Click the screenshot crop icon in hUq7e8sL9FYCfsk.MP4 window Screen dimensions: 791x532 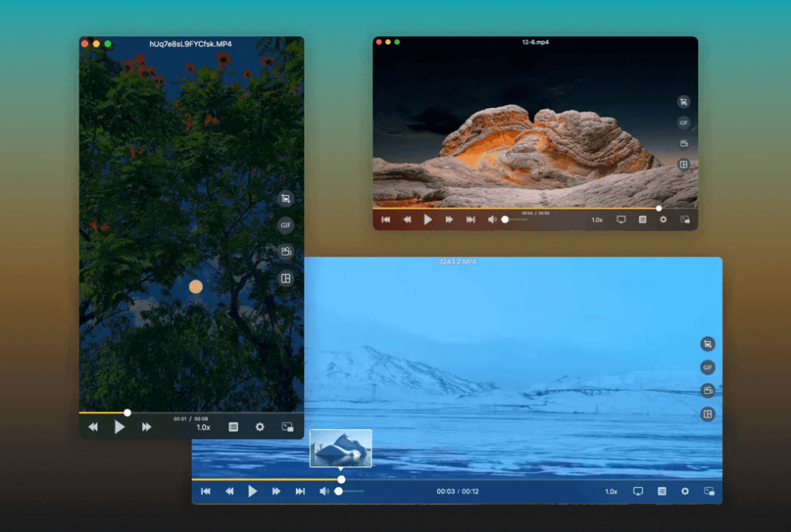[x=286, y=198]
